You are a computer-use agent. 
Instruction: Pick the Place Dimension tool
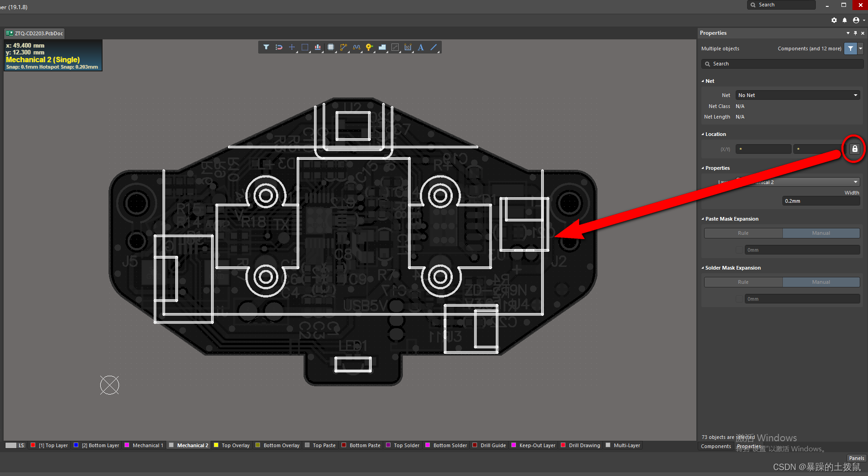(x=408, y=47)
